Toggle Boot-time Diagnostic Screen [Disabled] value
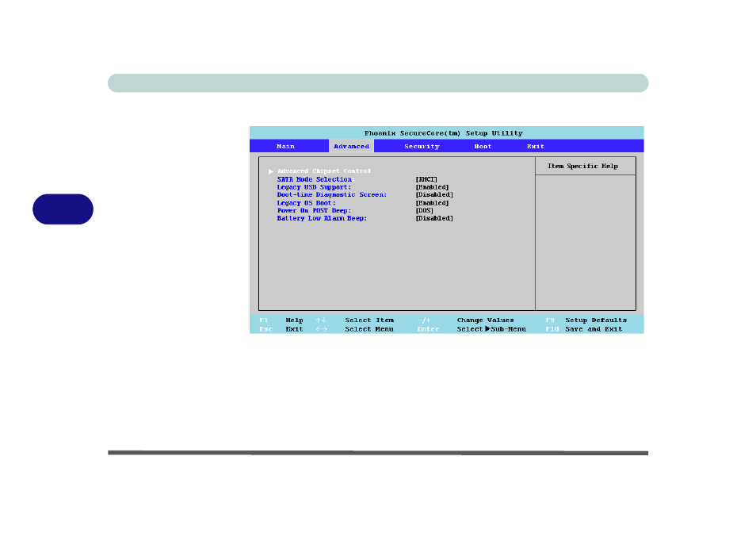This screenshot has height=533, width=756. 434,195
